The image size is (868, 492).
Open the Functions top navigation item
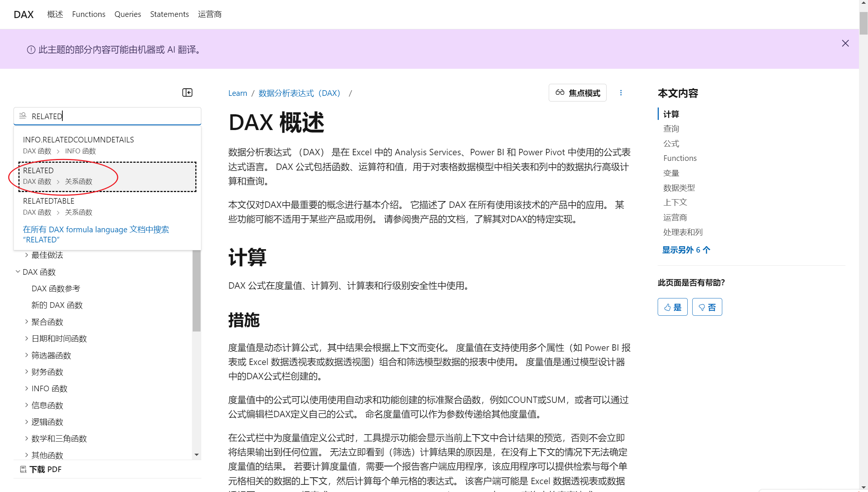coord(89,14)
